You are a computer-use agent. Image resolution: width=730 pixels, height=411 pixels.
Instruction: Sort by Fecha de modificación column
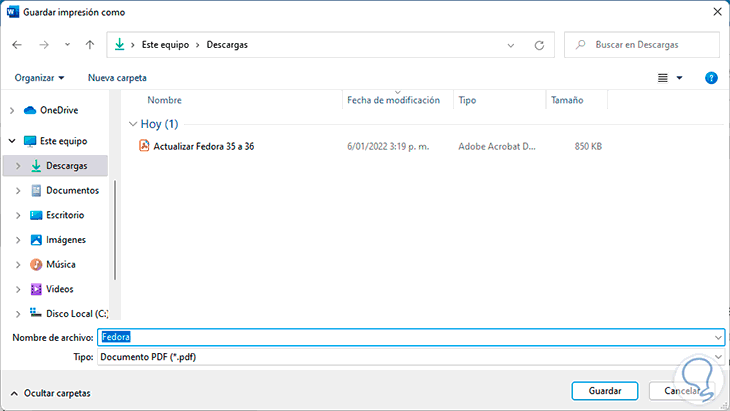coord(393,100)
